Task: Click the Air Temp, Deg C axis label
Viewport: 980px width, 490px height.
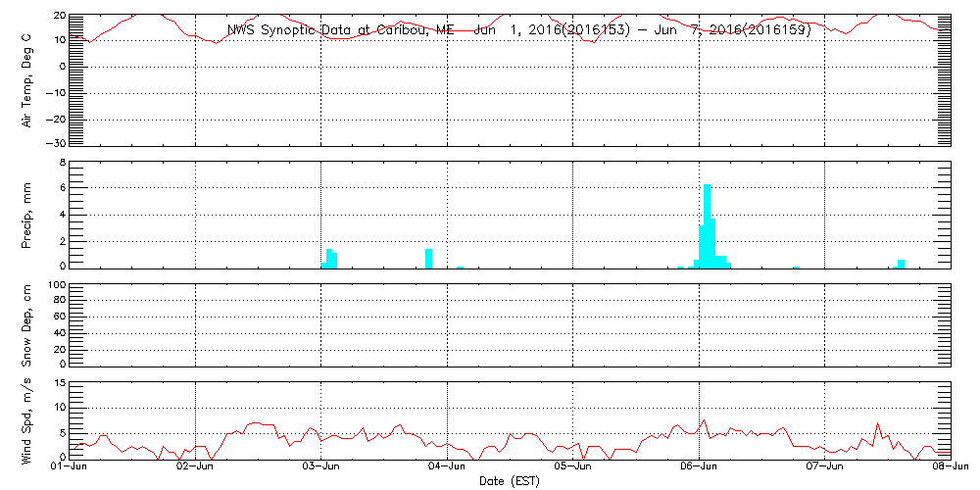Action: click(27, 78)
